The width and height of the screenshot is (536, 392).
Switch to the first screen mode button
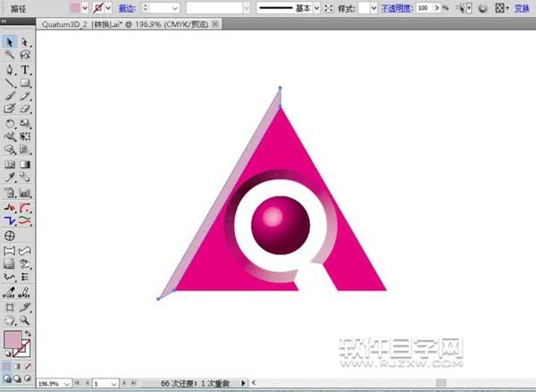click(x=6, y=379)
